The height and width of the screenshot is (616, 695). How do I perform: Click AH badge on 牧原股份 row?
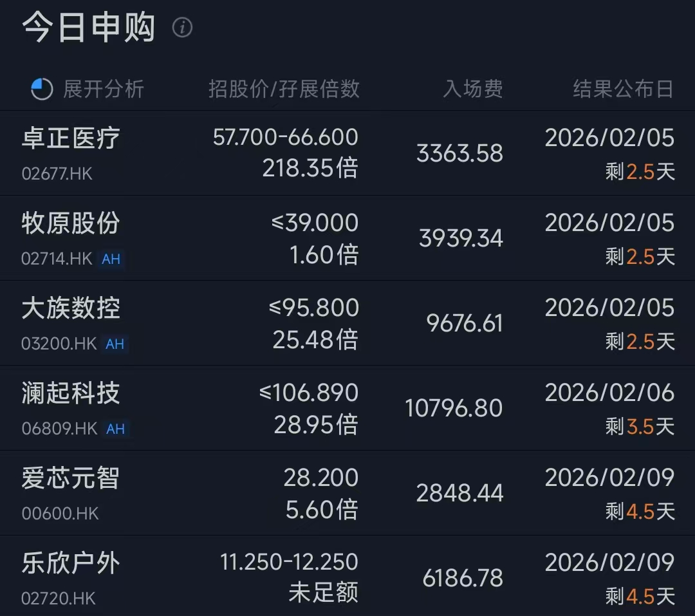point(111,259)
